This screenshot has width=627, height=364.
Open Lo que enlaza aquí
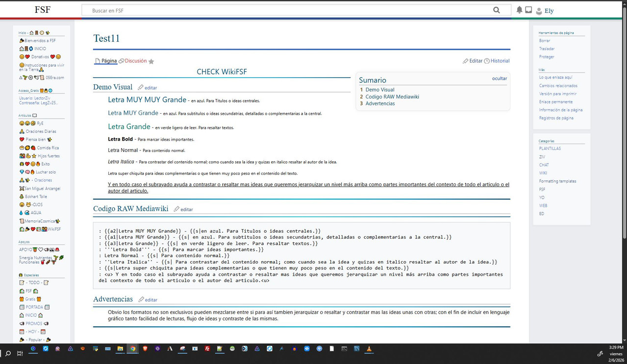556,77
